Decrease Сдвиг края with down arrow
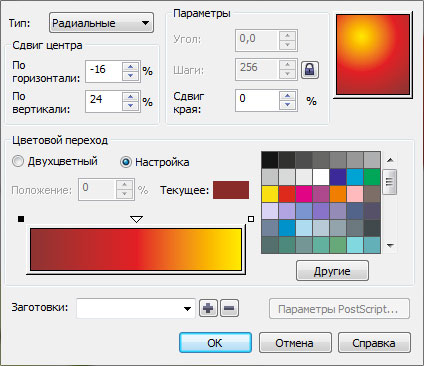 coord(287,105)
